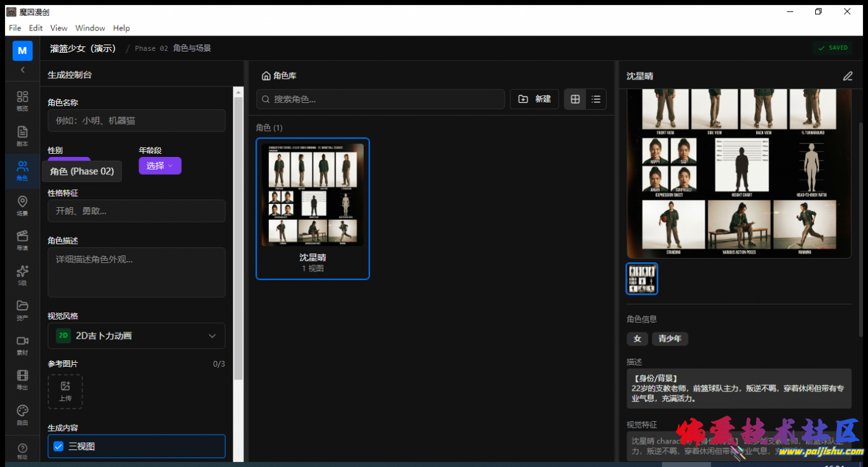Open the View menu in the menu bar

coord(58,28)
